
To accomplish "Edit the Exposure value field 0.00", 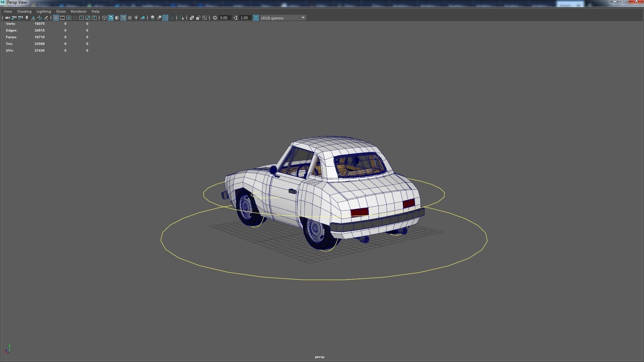I will (x=225, y=18).
